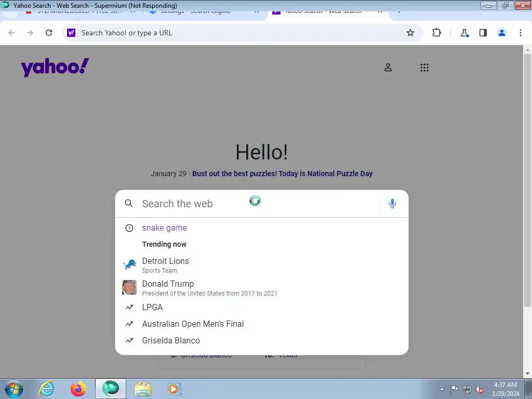The height and width of the screenshot is (399, 532).
Task: Open the Yahoo account person icon
Action: (388, 68)
